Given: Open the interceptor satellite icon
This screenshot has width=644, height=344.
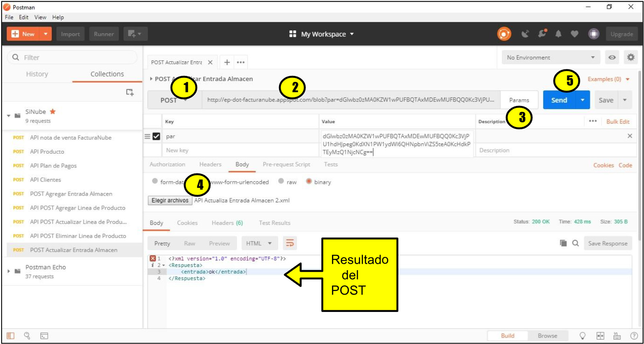Looking at the screenshot, I should click(525, 34).
